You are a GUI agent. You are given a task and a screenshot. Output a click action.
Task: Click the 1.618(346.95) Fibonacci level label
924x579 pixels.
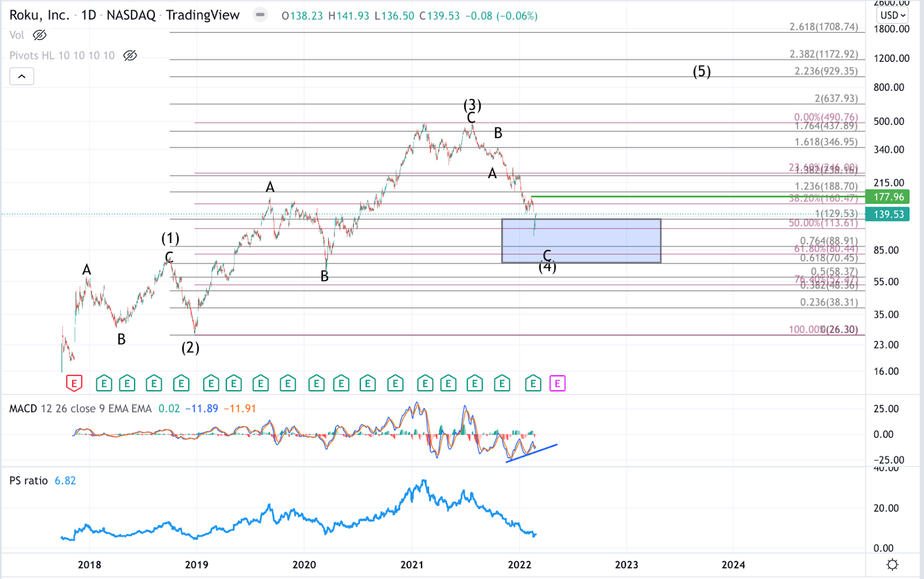click(x=826, y=142)
